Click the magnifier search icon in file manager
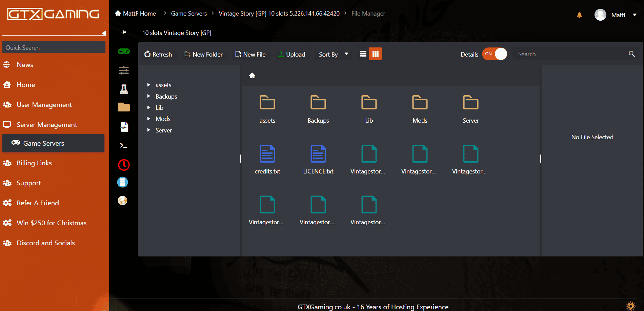Viewport: 644px width, 311px height. [x=631, y=54]
